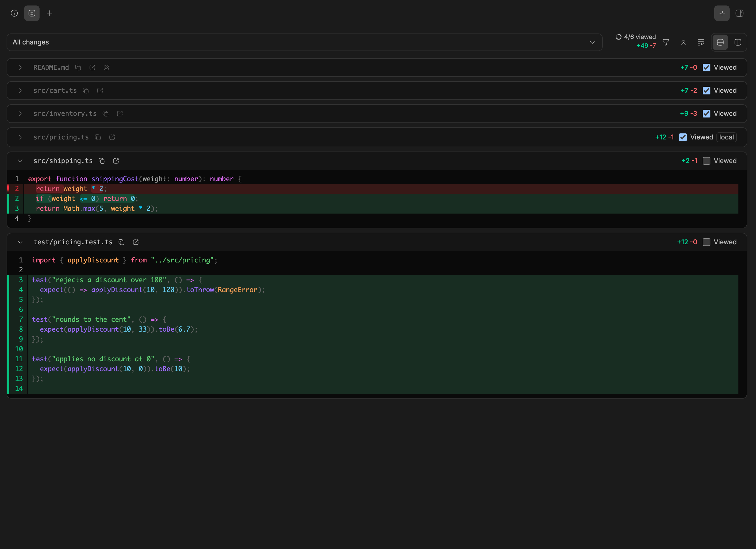
Task: Copy src/cart.ts file path
Action: point(86,91)
